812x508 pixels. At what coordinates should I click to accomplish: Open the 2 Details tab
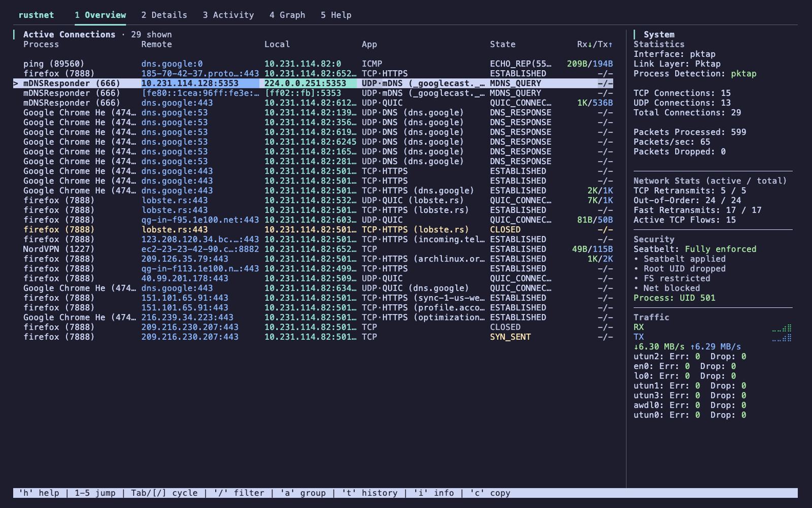coord(164,15)
